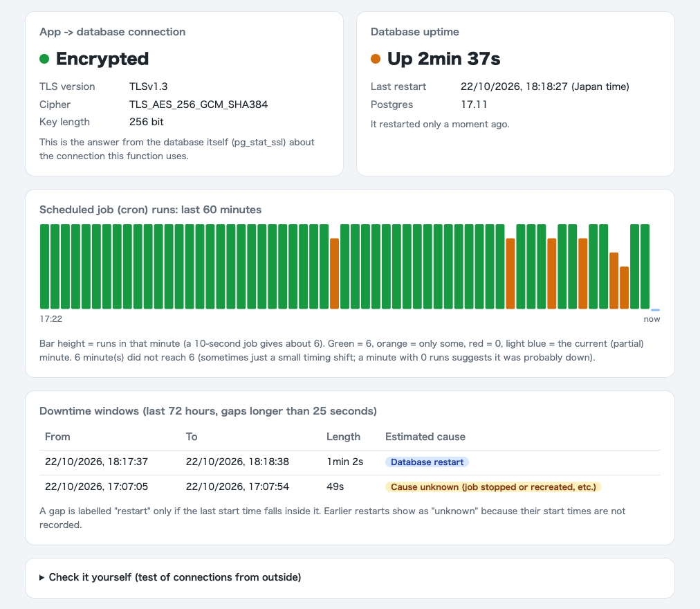Select the "Database restart" cause badge

pyautogui.click(x=427, y=462)
